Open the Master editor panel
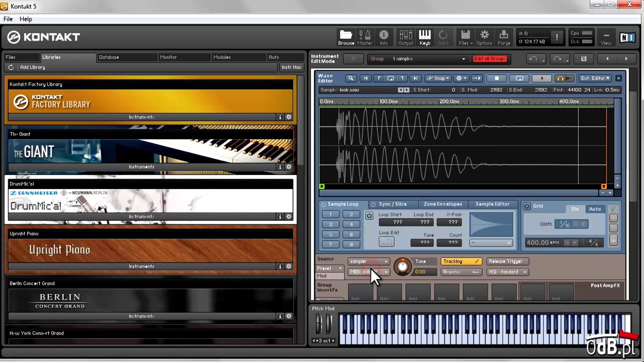644x362 pixels. coord(365,37)
